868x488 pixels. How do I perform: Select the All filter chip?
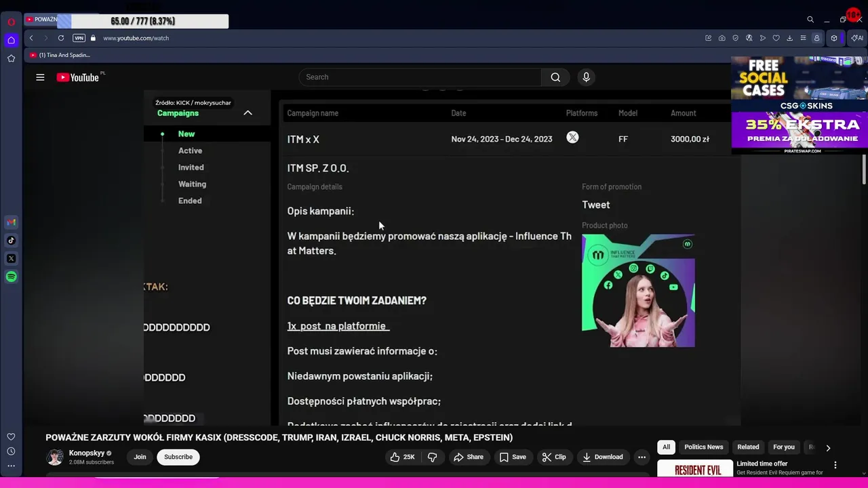click(667, 447)
